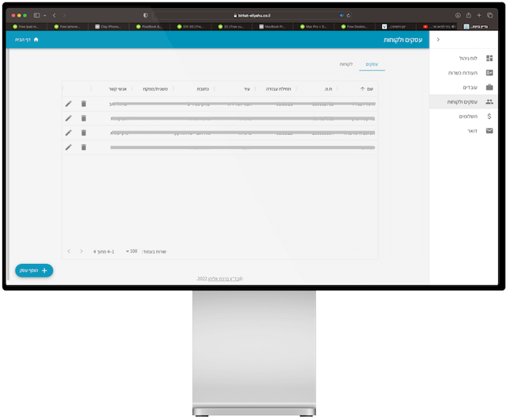Viewport: 507px width, 420px height.
Task: Delete the first business row via trash icon
Action: [x=83, y=104]
